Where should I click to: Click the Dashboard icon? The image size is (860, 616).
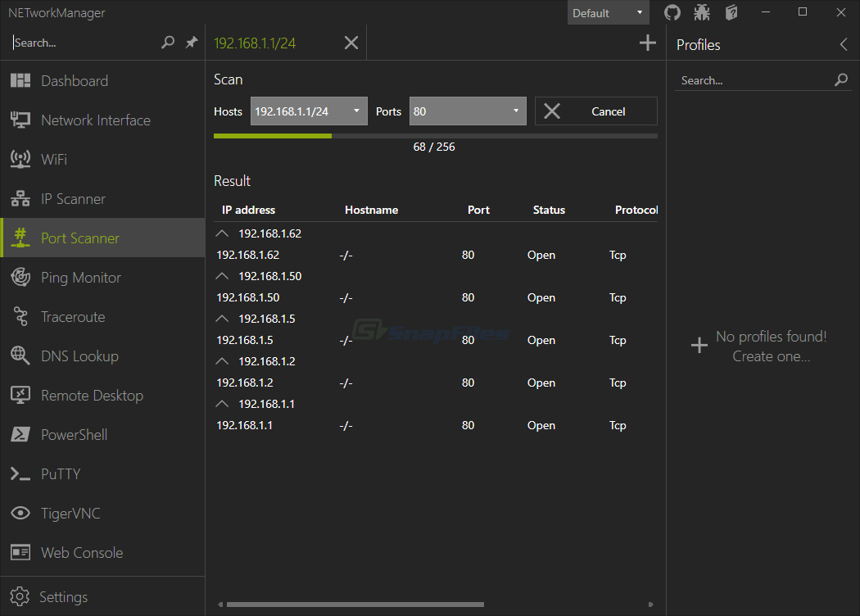(x=20, y=80)
